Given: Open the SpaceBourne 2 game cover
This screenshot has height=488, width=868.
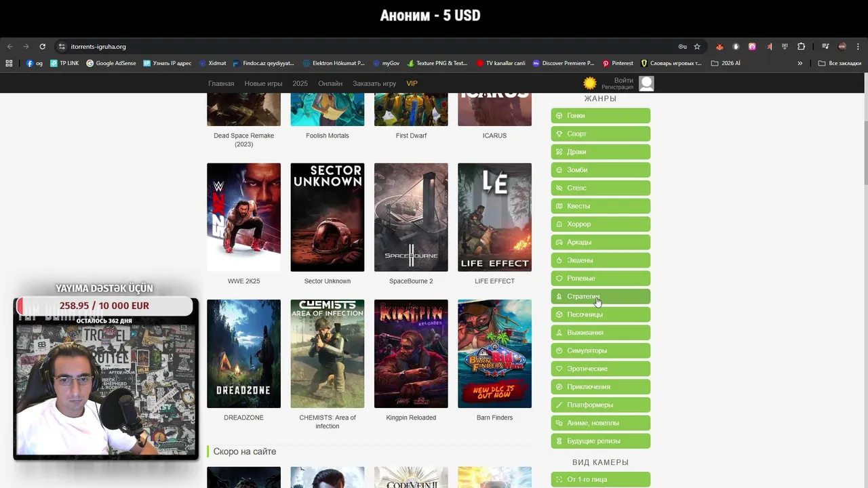Looking at the screenshot, I should coord(411,218).
